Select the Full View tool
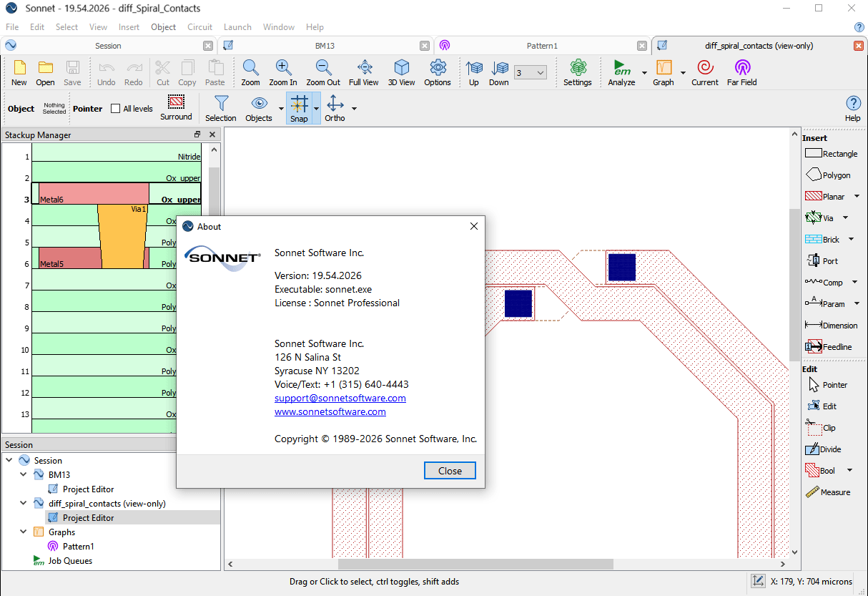This screenshot has width=868, height=596. point(364,73)
